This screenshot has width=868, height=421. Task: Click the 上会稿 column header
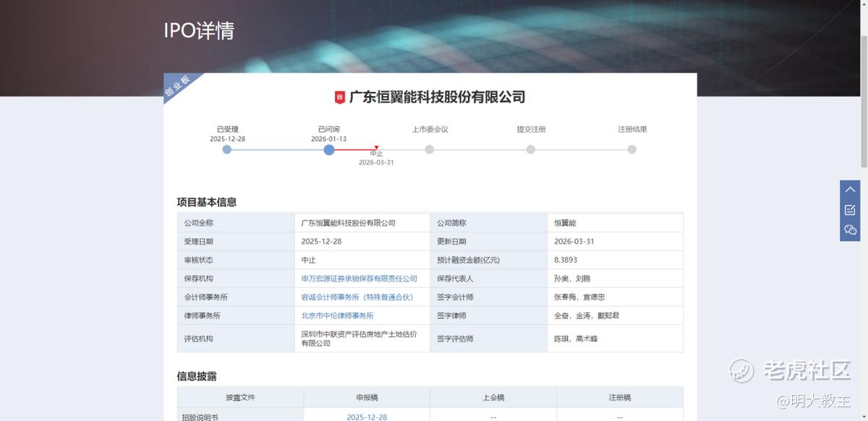[493, 397]
